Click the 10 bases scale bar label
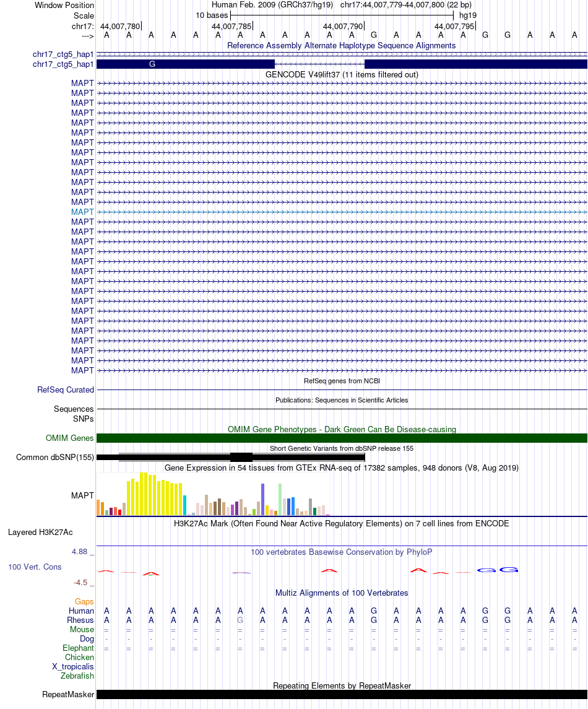The height and width of the screenshot is (709, 588). coord(212,15)
